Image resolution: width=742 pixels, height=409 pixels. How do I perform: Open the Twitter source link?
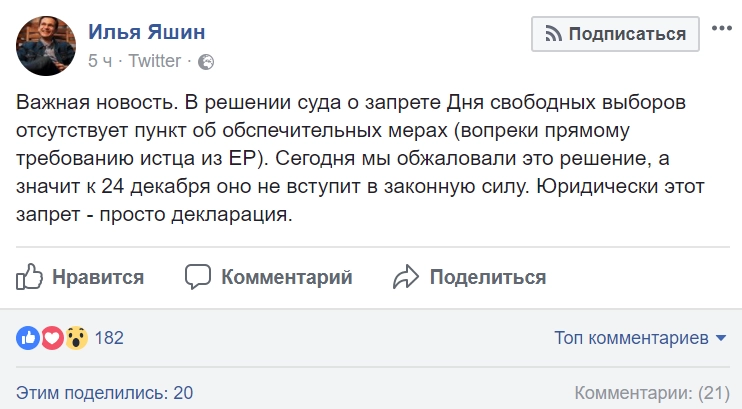(153, 61)
